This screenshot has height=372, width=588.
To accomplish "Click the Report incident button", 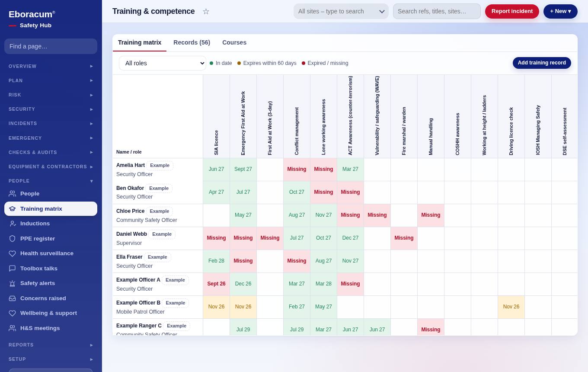I will (512, 11).
